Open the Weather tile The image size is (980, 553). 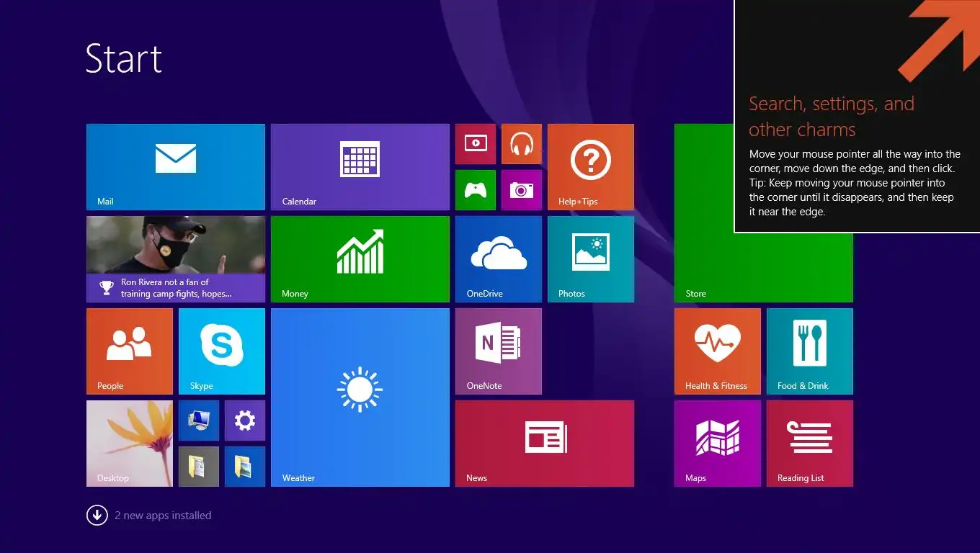click(x=360, y=397)
